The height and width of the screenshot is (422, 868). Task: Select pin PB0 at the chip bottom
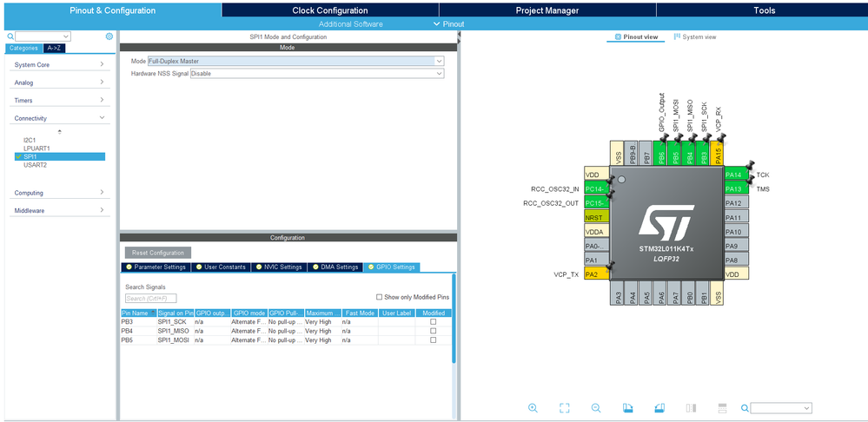[x=689, y=293]
